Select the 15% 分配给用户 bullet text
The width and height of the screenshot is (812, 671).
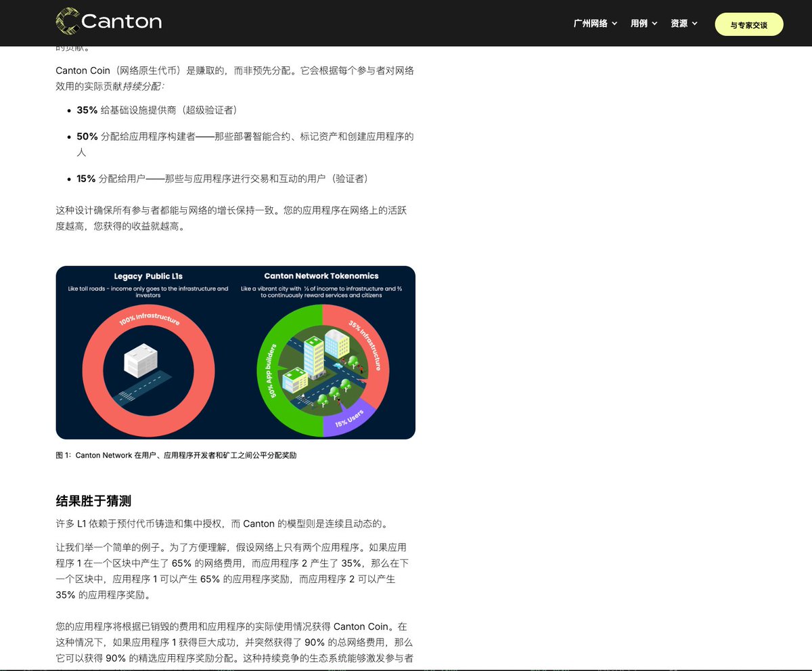click(222, 179)
